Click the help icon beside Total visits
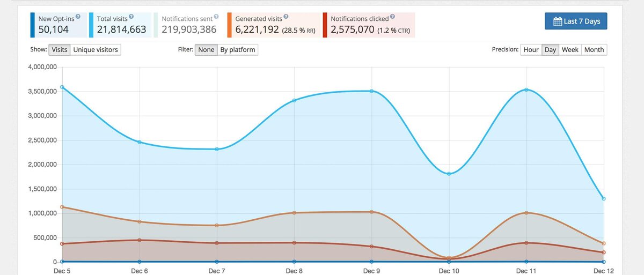Screen dimensions: 644x275 click(131, 18)
